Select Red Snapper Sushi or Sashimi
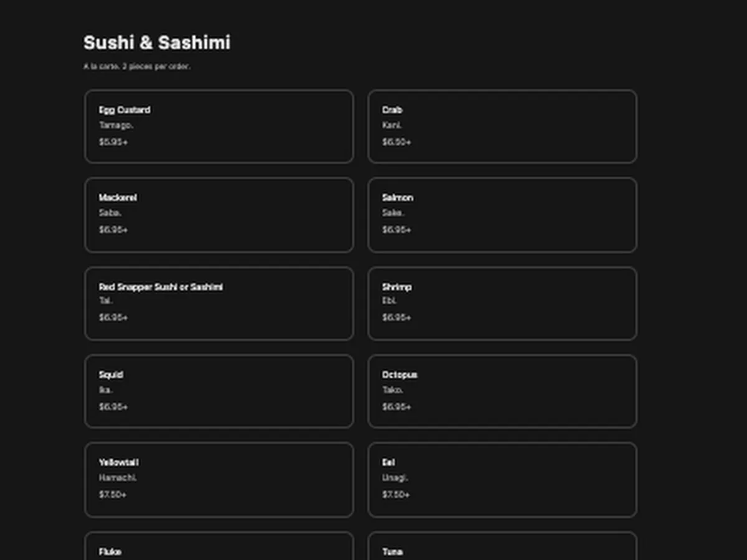The height and width of the screenshot is (560, 747). 218,304
